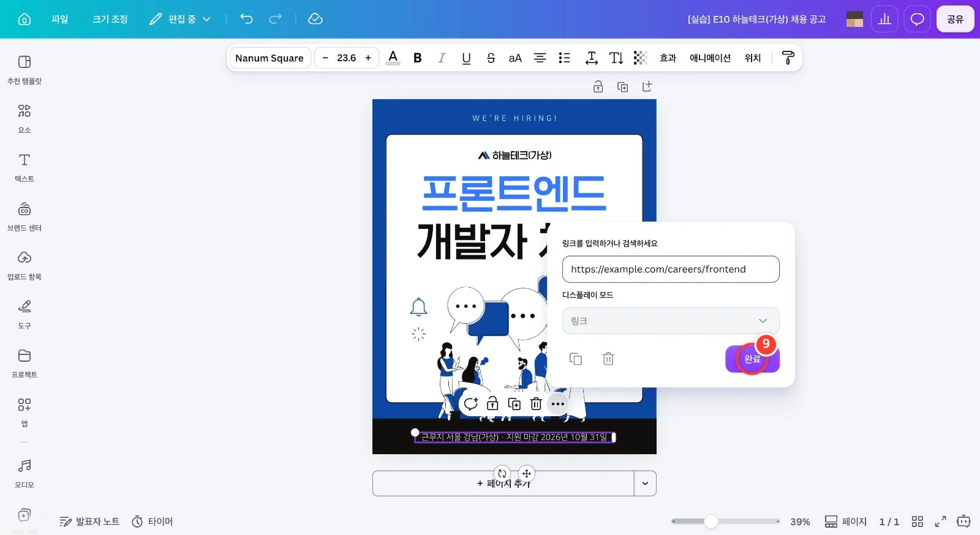980x535 pixels.
Task: Open the 효과 effects tab
Action: point(668,58)
